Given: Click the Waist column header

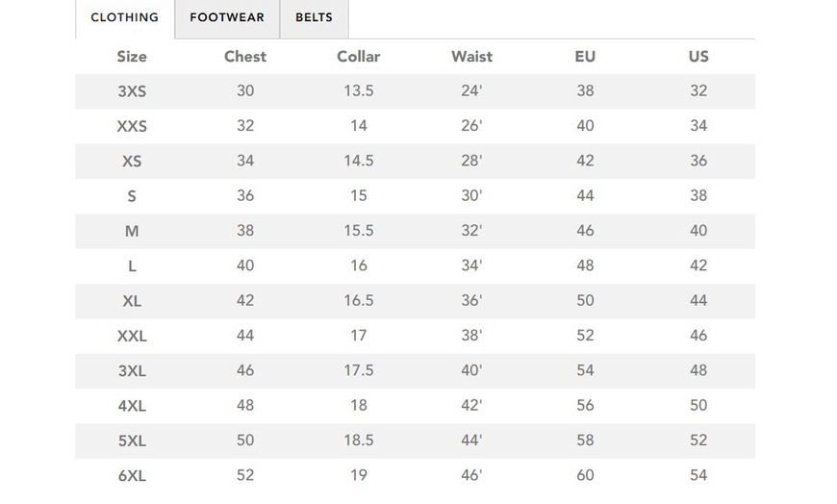Looking at the screenshot, I should 471,57.
